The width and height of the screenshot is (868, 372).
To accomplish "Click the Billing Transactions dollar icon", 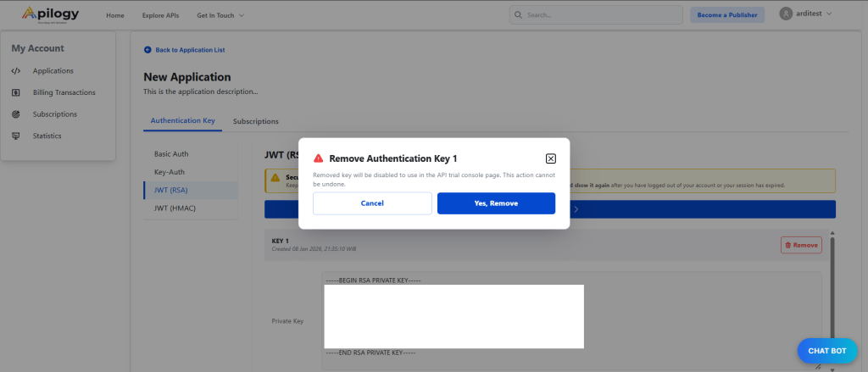I will [x=16, y=92].
